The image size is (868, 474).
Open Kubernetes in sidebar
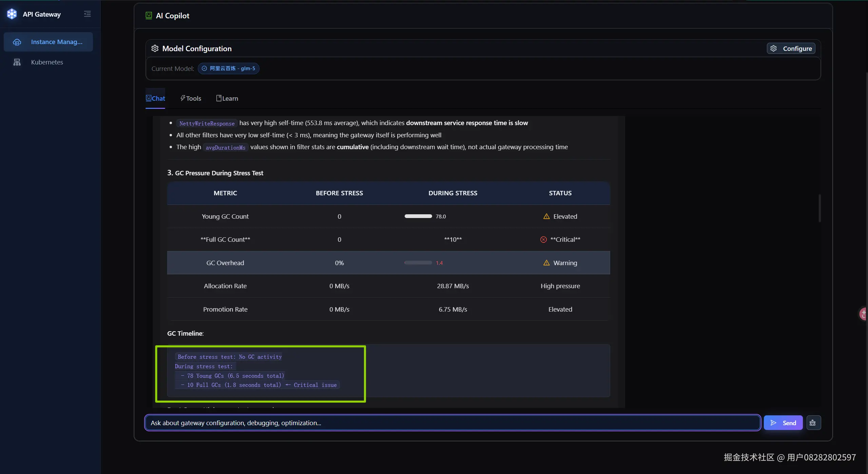coord(48,62)
